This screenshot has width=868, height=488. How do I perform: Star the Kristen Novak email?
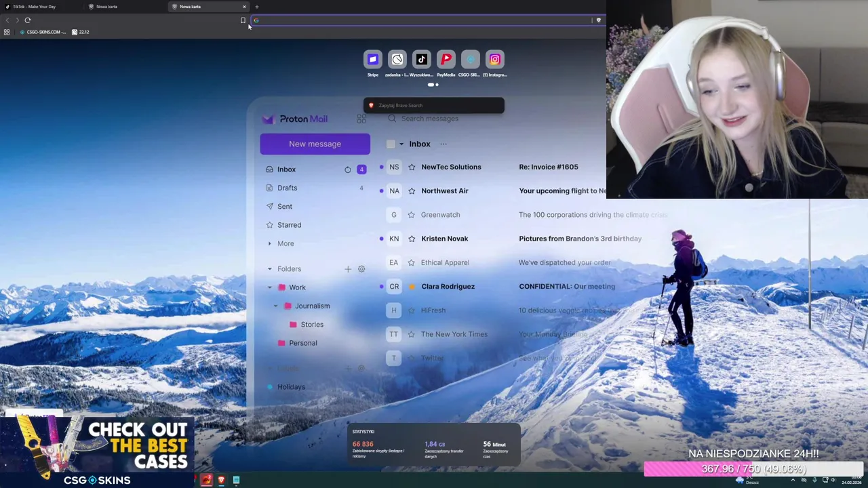pos(412,239)
